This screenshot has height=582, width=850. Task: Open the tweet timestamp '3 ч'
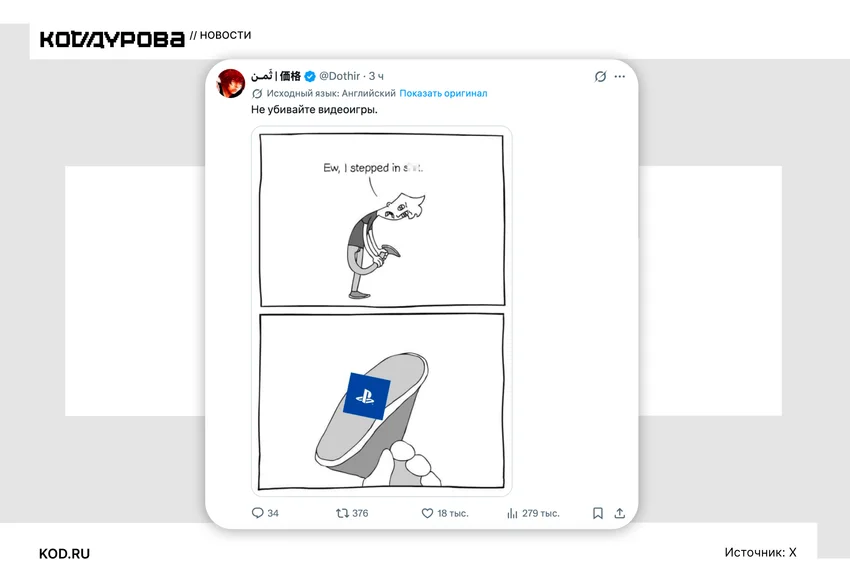[376, 76]
